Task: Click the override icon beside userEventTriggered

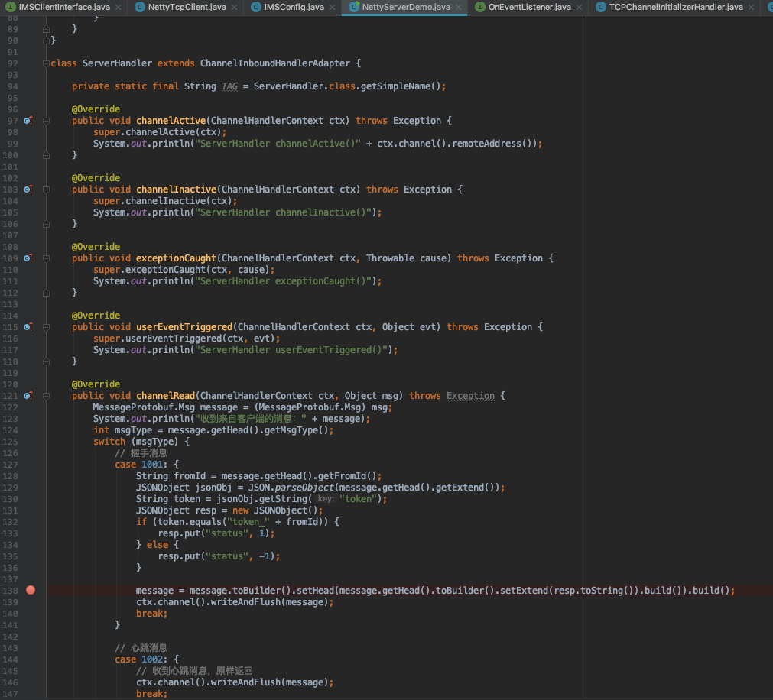Action: (28, 326)
